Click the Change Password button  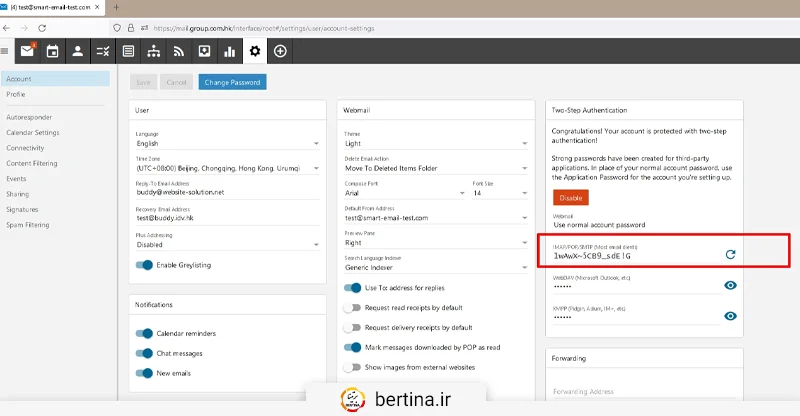(232, 82)
